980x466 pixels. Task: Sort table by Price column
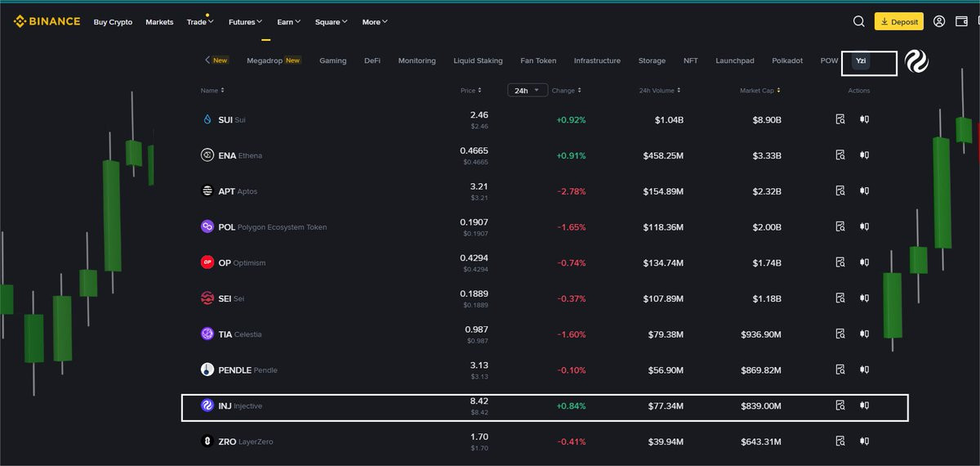point(470,91)
